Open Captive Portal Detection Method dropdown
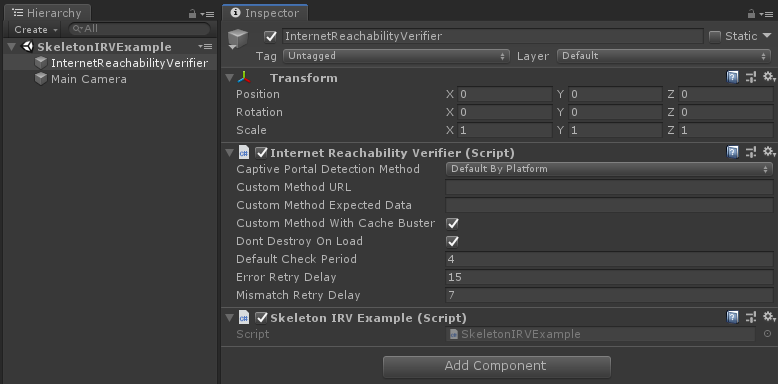 point(609,169)
